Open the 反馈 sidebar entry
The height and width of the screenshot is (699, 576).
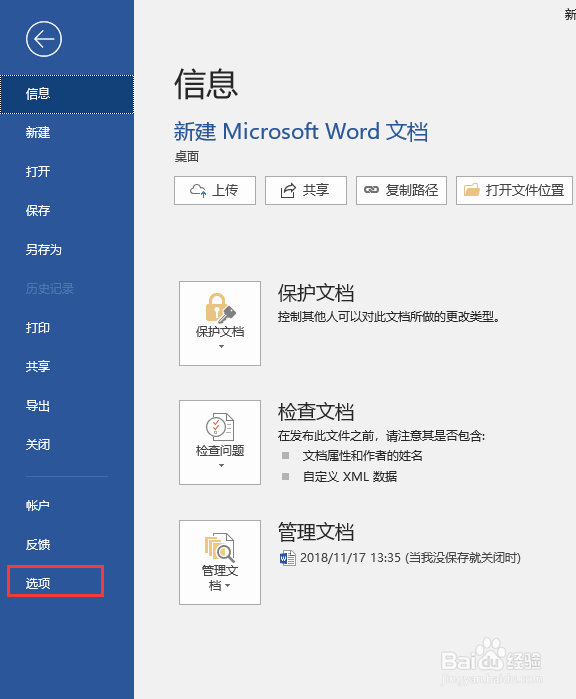click(x=67, y=544)
